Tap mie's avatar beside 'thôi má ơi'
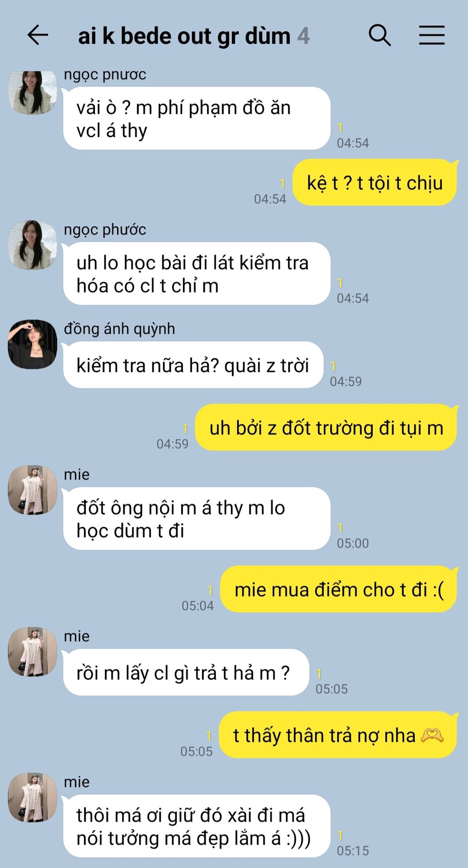Screen dimensions: 468x868 coord(33,797)
